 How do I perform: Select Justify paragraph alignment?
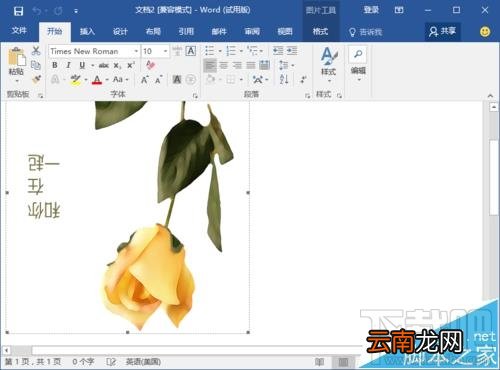(x=251, y=66)
